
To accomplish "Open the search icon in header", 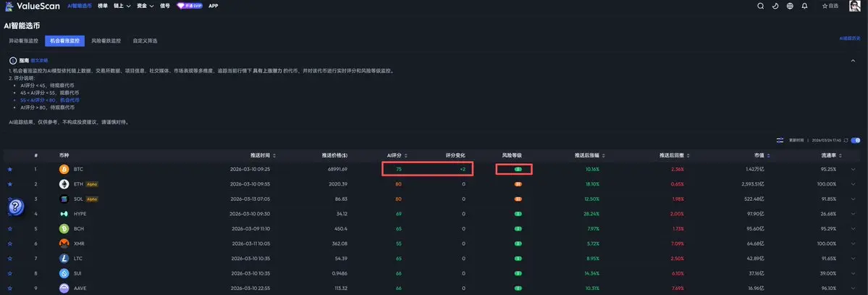I will tap(761, 6).
